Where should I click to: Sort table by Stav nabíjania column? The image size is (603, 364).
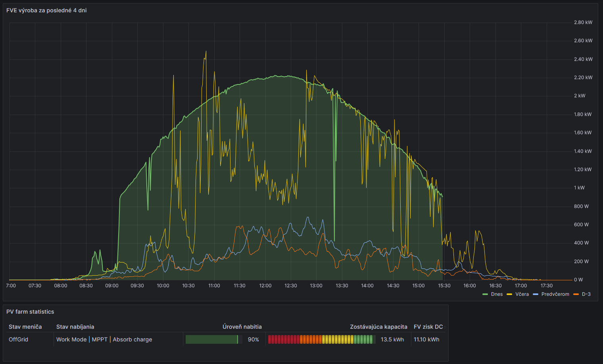(x=75, y=327)
